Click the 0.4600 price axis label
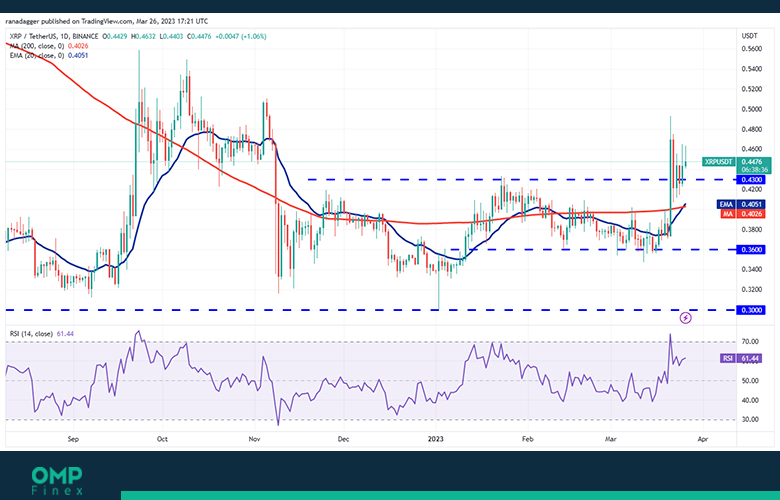Screen dimensions: 780x500 click(751, 149)
